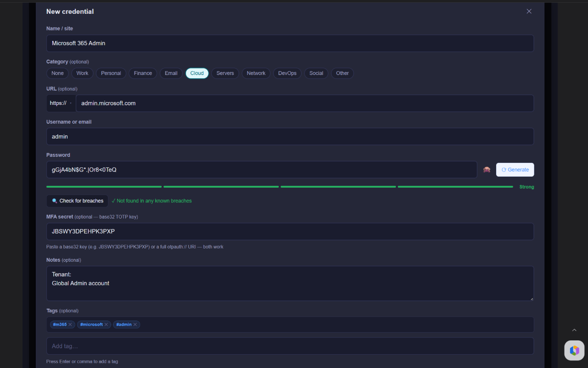
Task: Click Check for breaches button
Action: coord(77,201)
